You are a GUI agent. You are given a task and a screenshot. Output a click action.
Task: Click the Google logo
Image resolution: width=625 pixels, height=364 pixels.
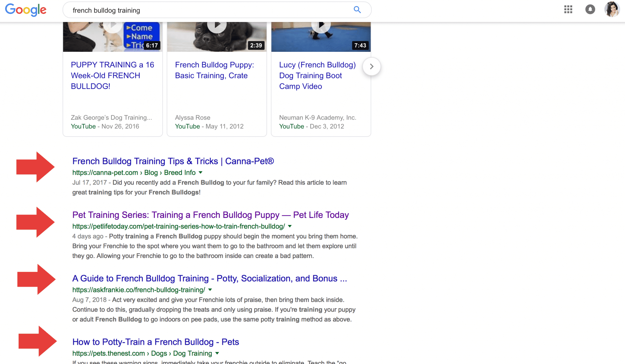click(26, 10)
